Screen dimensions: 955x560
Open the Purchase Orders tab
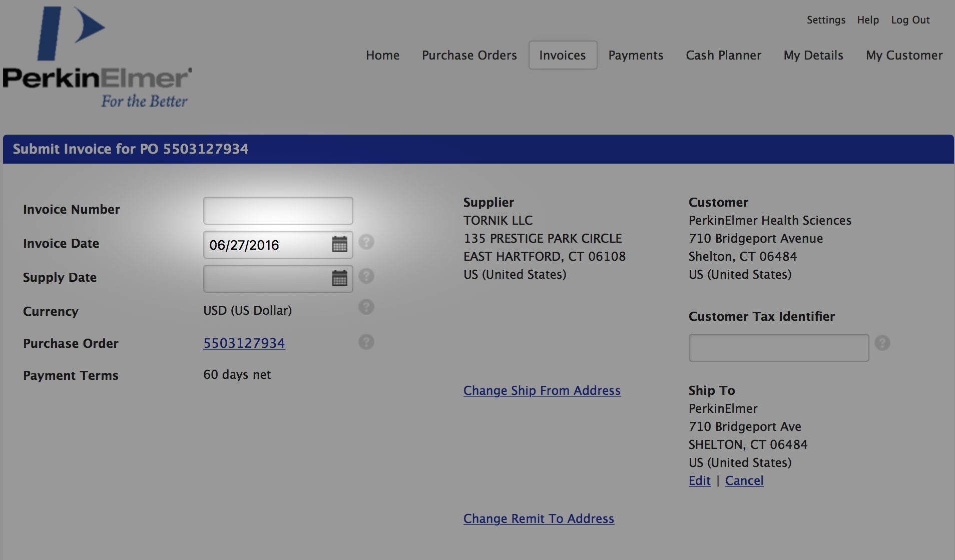469,55
